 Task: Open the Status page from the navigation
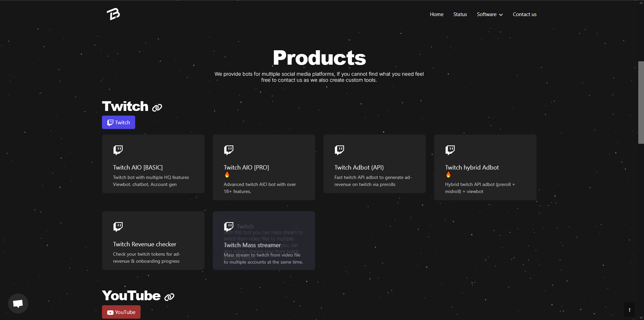tap(460, 14)
